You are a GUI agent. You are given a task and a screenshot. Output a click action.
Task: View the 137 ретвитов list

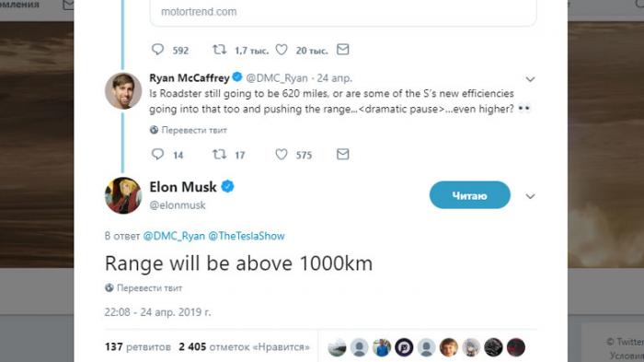(138, 346)
